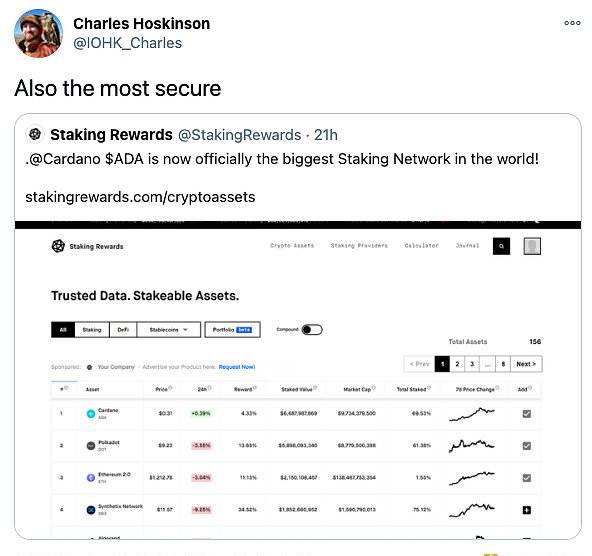Uncheck the Ethereum 2.0 add checkbox
The width and height of the screenshot is (592, 556).
click(526, 478)
